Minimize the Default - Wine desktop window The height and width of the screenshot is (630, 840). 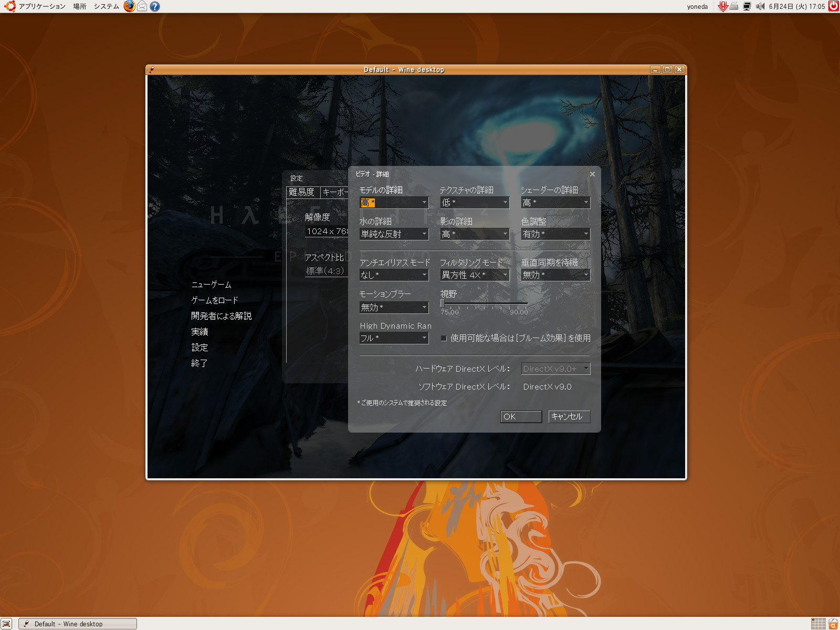point(655,69)
